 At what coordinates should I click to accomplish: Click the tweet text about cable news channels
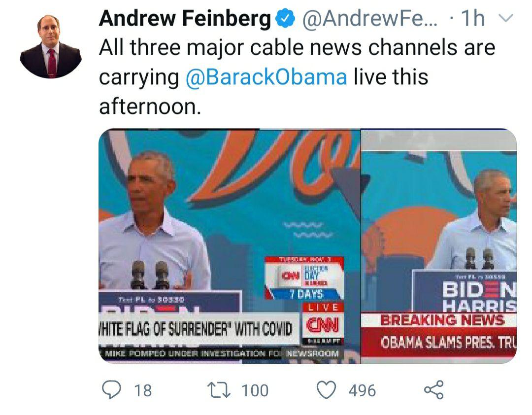pos(296,63)
